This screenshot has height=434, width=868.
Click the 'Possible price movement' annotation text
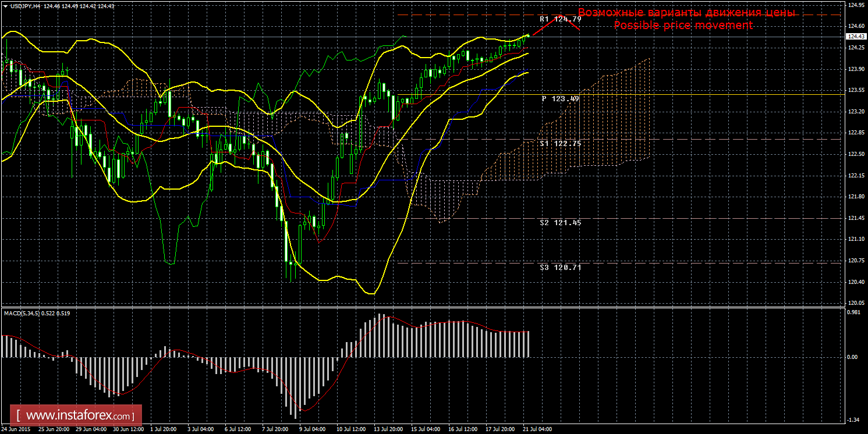click(x=683, y=26)
